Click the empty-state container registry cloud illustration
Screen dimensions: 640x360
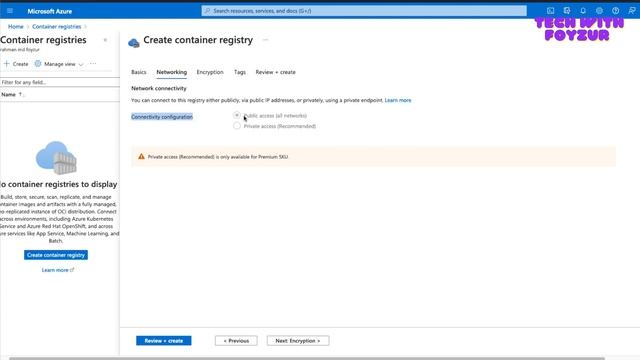56,158
